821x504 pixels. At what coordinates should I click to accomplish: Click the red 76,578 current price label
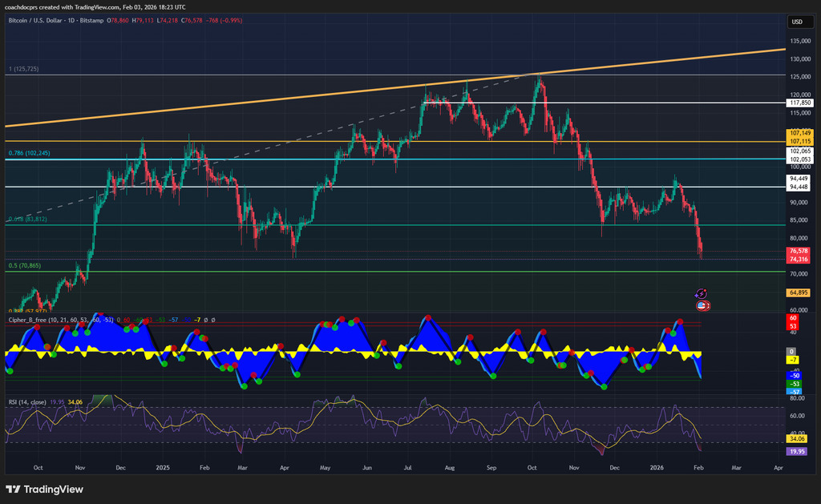(798, 251)
